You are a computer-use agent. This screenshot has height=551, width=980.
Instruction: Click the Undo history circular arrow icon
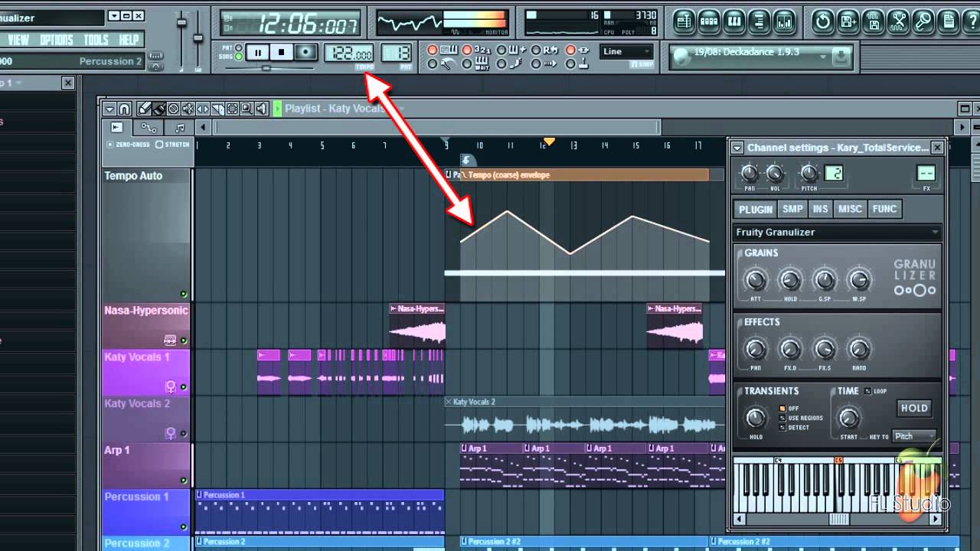(x=823, y=21)
